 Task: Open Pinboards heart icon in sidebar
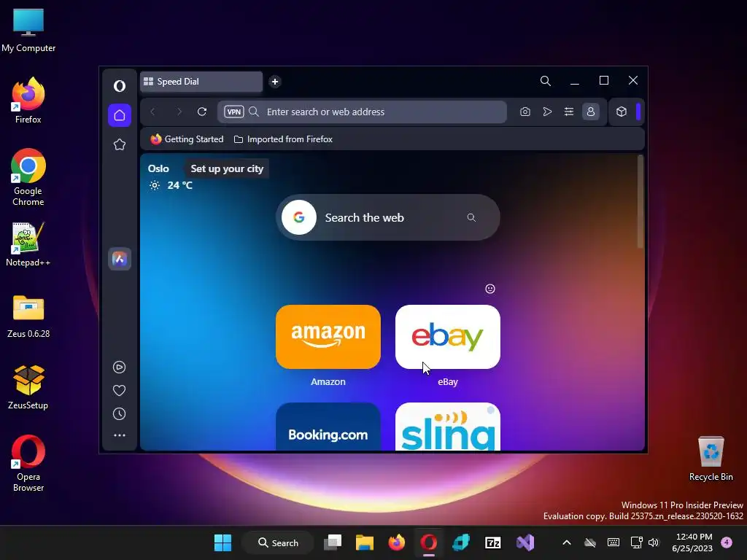coord(119,391)
